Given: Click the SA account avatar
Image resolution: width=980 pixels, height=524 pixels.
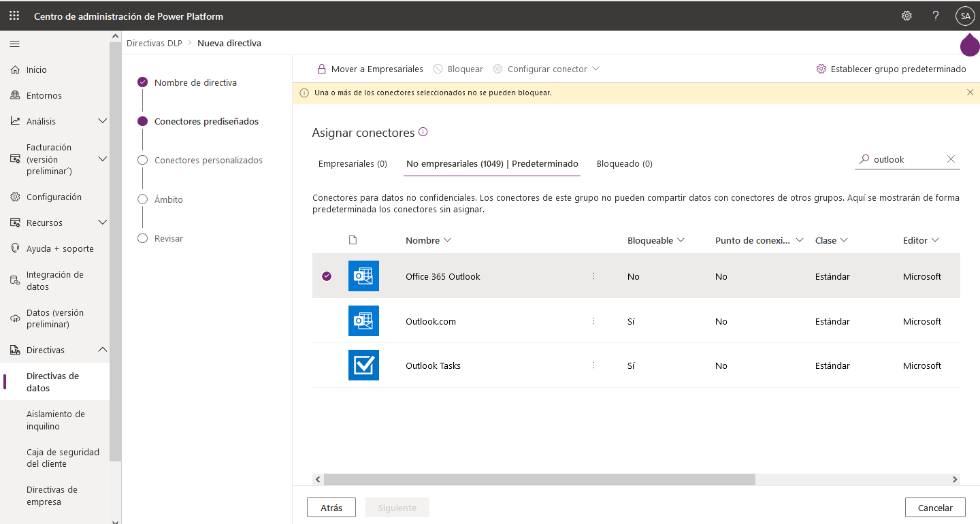Looking at the screenshot, I should click(965, 16).
